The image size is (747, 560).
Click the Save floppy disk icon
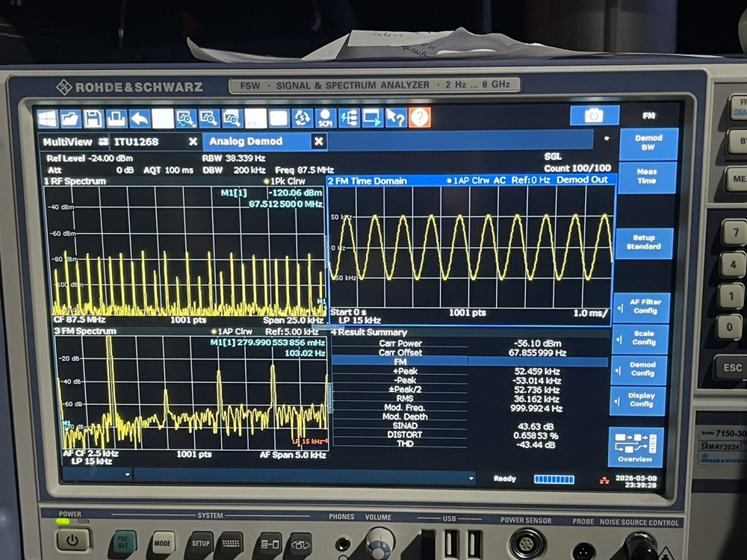[x=93, y=119]
